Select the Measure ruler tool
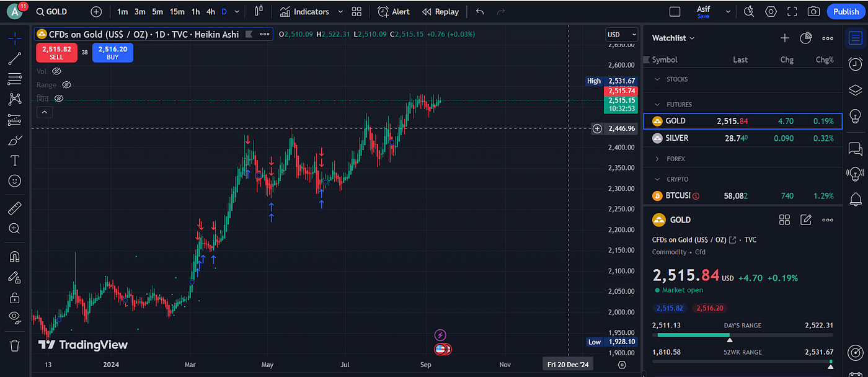The image size is (868, 377). [15, 208]
